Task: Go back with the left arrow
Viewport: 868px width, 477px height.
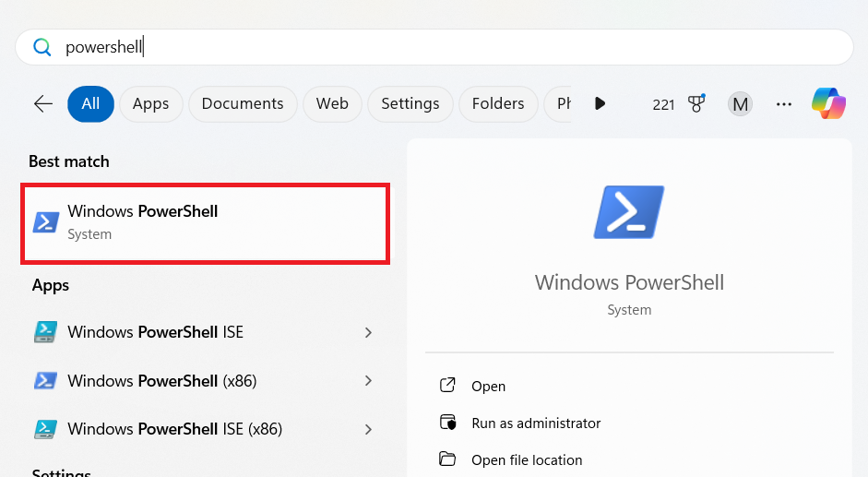Action: [43, 103]
